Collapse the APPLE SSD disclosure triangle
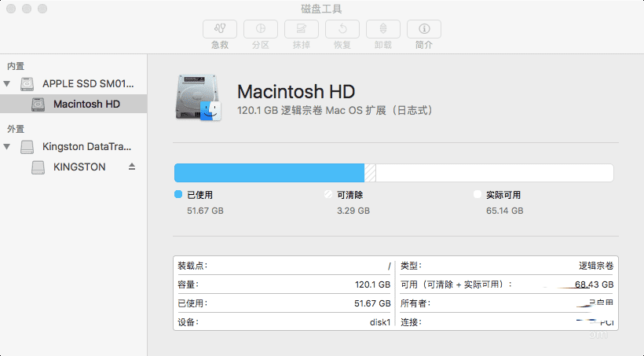The image size is (644, 356). point(8,83)
